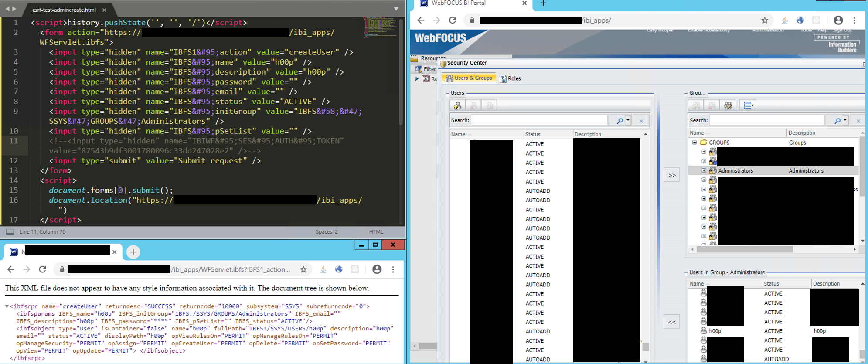Clear the Users search with the X icon
868x364 pixels.
(641, 121)
